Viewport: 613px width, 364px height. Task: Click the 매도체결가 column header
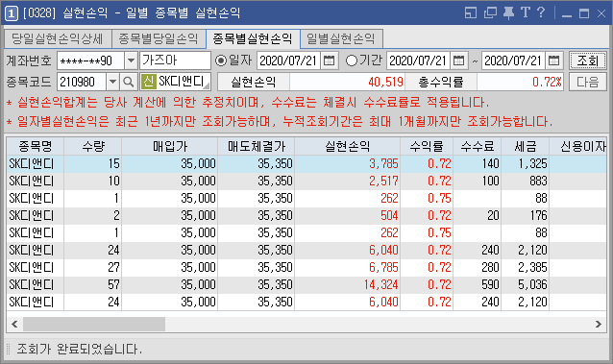click(x=257, y=146)
